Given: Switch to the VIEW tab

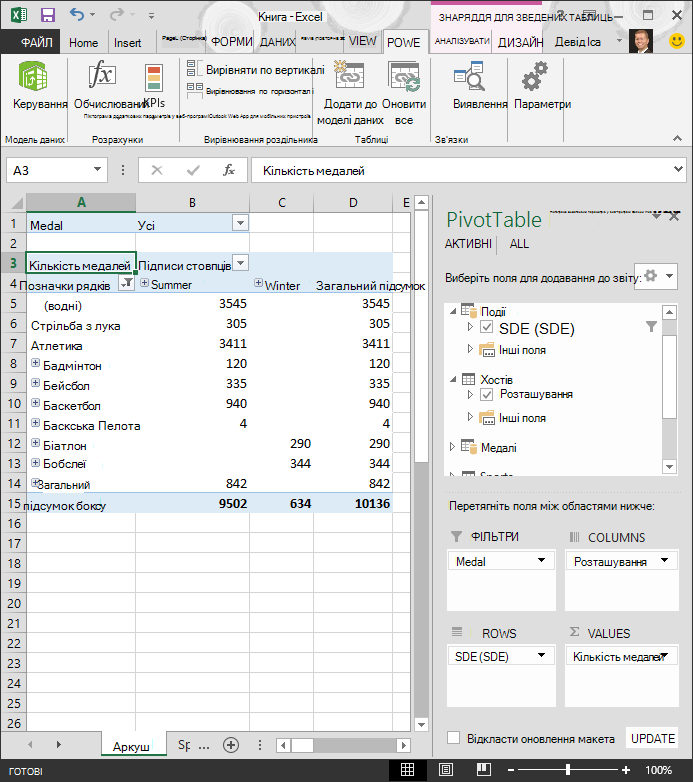Looking at the screenshot, I should pyautogui.click(x=362, y=41).
